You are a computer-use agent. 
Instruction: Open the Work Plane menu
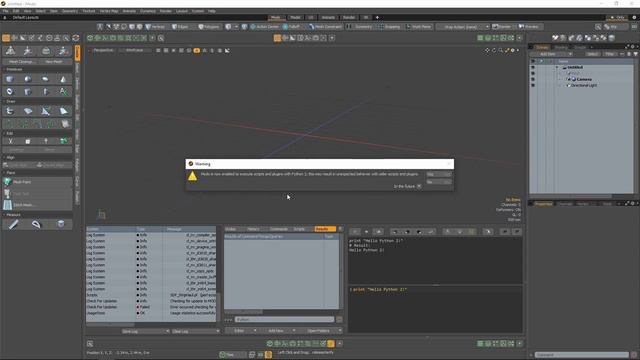pyautogui.click(x=419, y=27)
